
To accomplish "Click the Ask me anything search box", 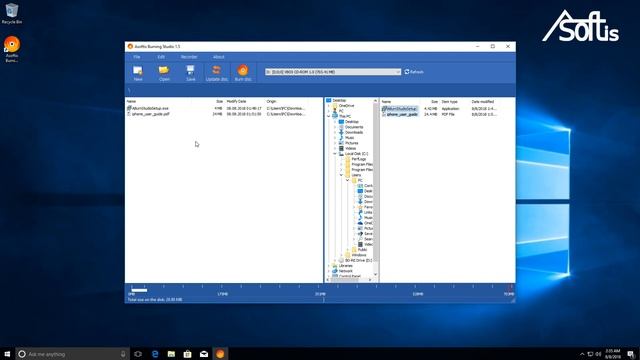I will [x=73, y=354].
